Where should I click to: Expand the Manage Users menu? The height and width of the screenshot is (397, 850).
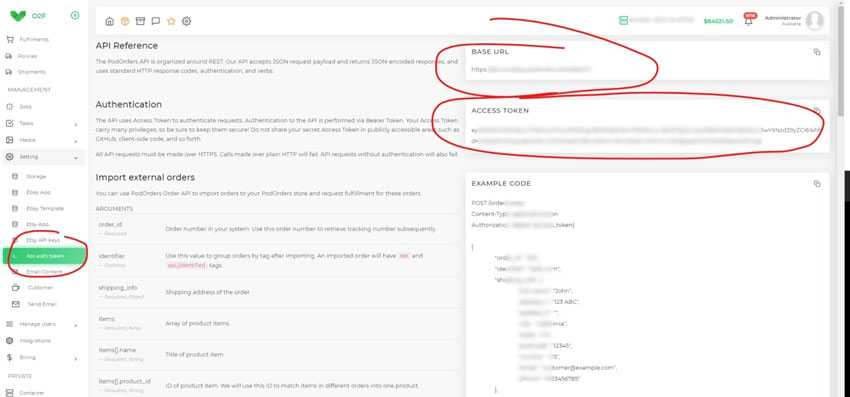[x=43, y=324]
